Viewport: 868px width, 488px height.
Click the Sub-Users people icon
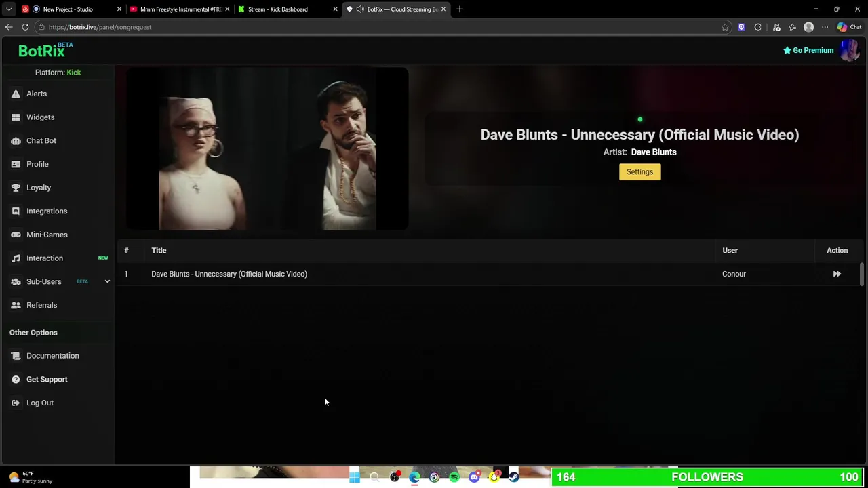point(16,282)
